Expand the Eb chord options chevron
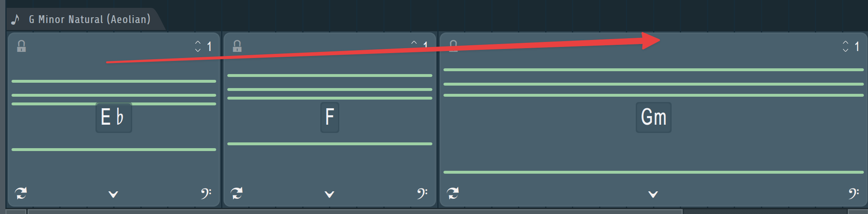 [113, 194]
